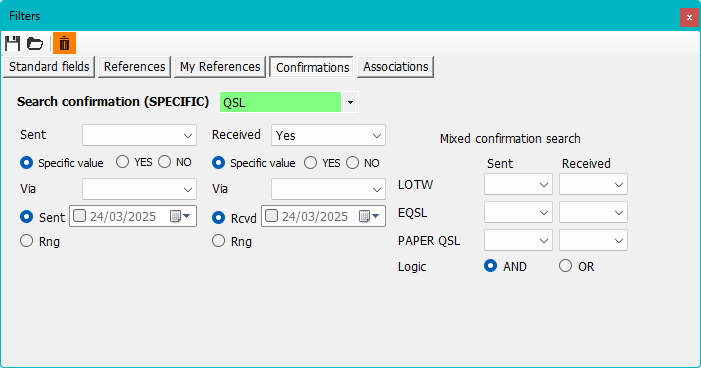Open PAPER QSL Sent dropdown

pos(518,241)
